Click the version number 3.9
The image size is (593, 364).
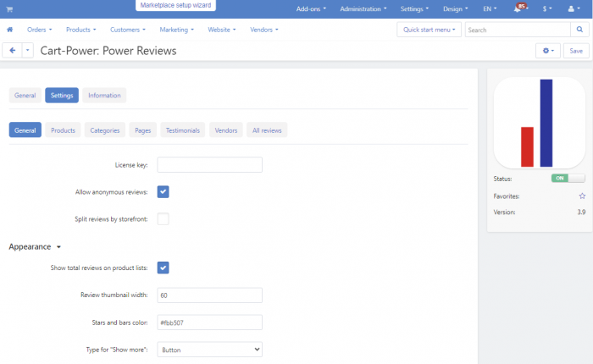[x=581, y=212]
